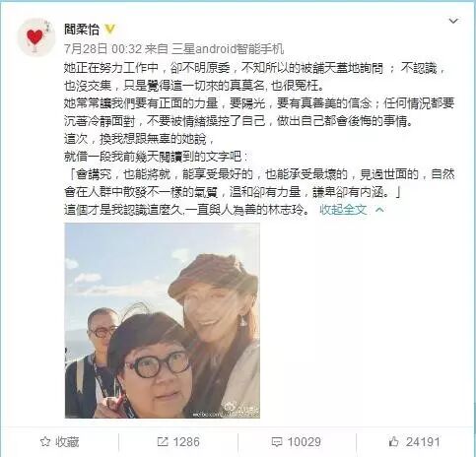Open the post options chevron menu

(x=453, y=22)
